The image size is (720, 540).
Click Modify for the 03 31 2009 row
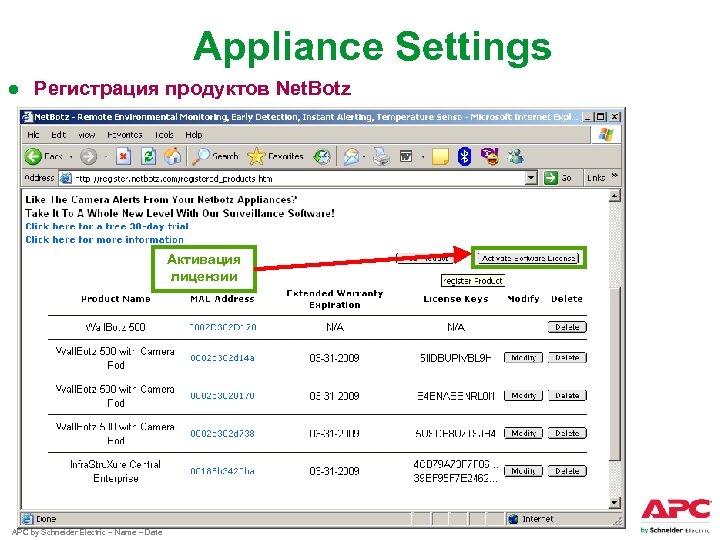pos(523,395)
